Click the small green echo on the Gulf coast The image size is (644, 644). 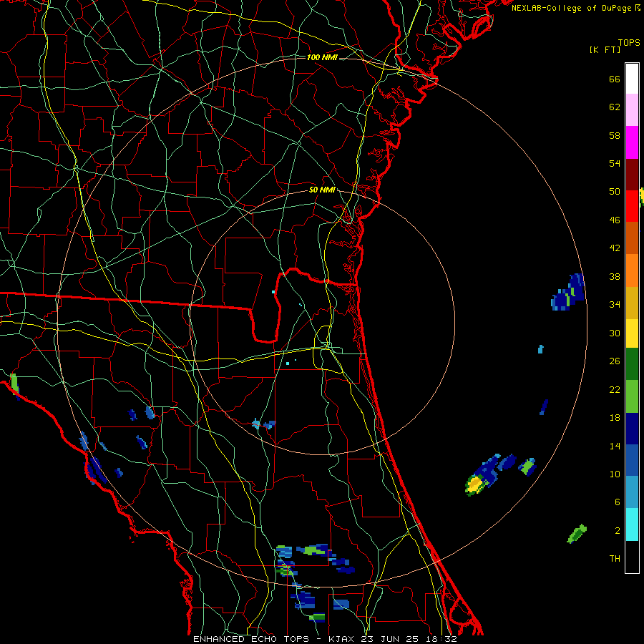coord(15,385)
